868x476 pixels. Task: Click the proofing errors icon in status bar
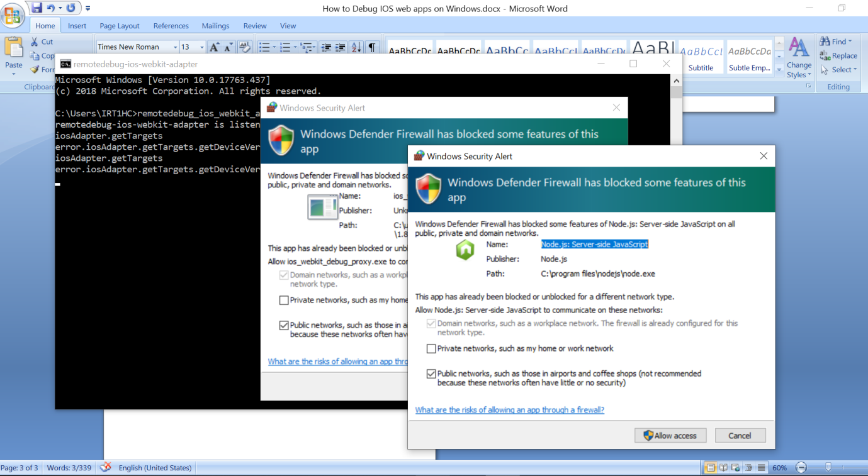(106, 467)
